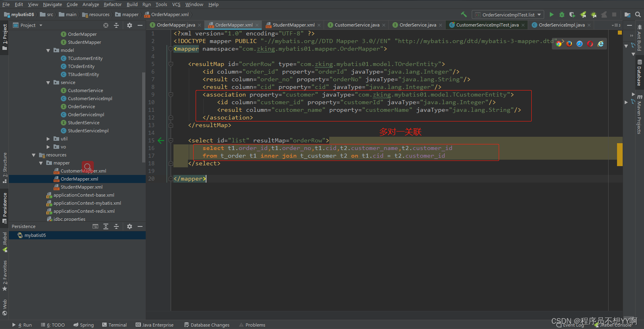The height and width of the screenshot is (329, 644).
Task: Collapse the service package folder
Action: (48, 82)
